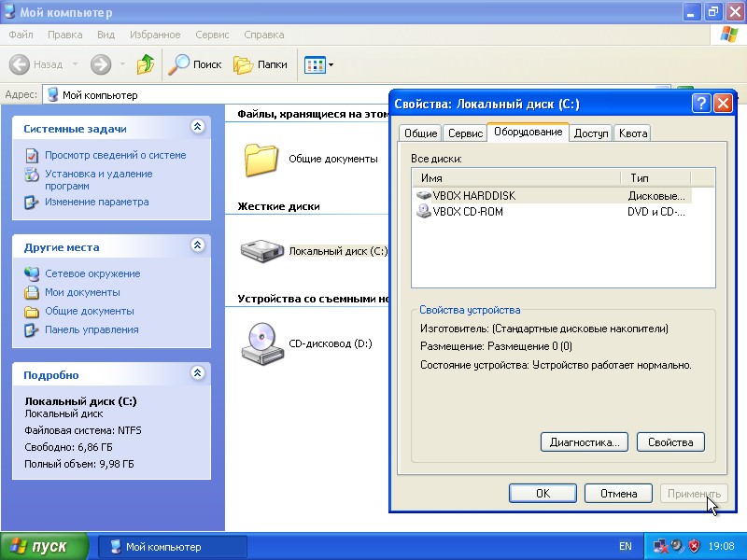Open Сетевое окружение link
747x560 pixels.
(x=92, y=273)
